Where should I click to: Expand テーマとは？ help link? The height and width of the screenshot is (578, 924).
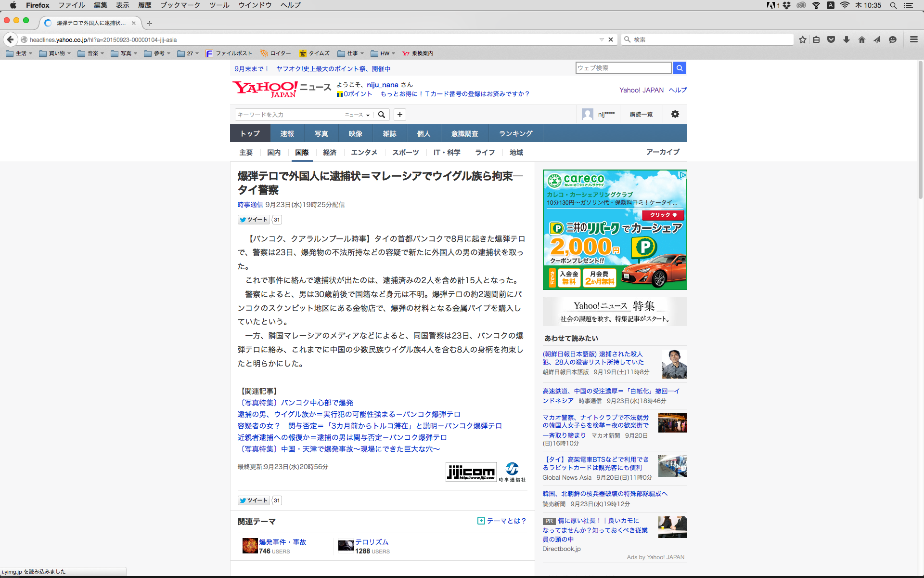click(502, 521)
